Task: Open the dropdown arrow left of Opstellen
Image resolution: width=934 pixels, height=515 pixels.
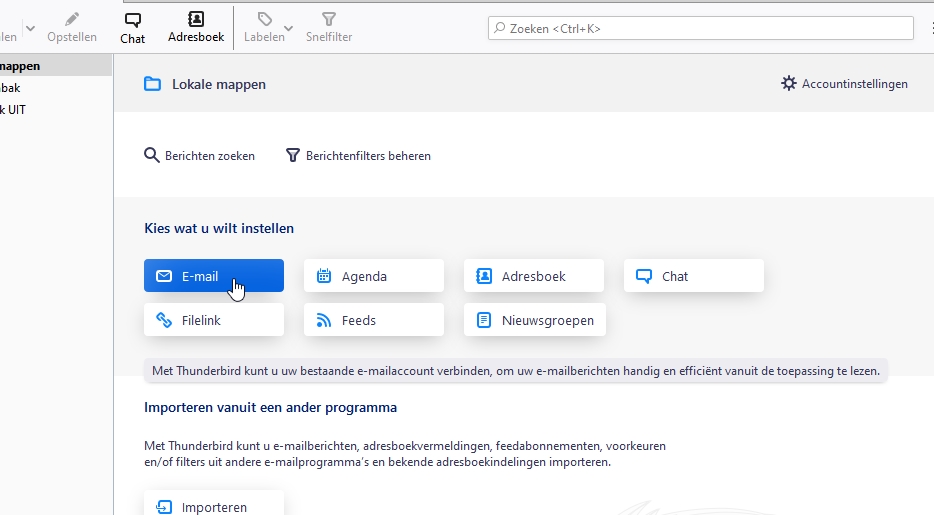Action: pos(30,28)
